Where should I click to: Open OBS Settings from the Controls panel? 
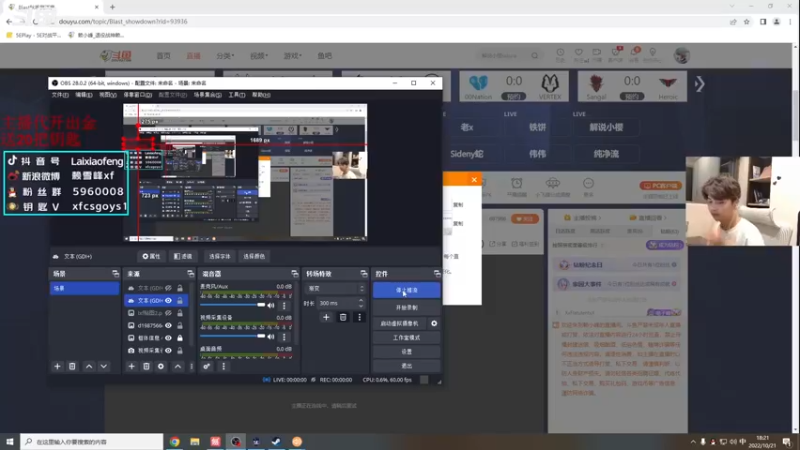coord(407,352)
